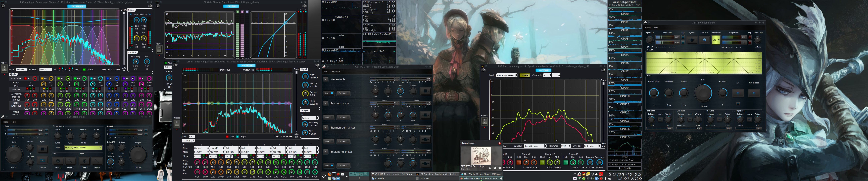Screen dimensions: 868x181
Task: Remove stereo tools plugin with its x icon
Action: [325, 79]
